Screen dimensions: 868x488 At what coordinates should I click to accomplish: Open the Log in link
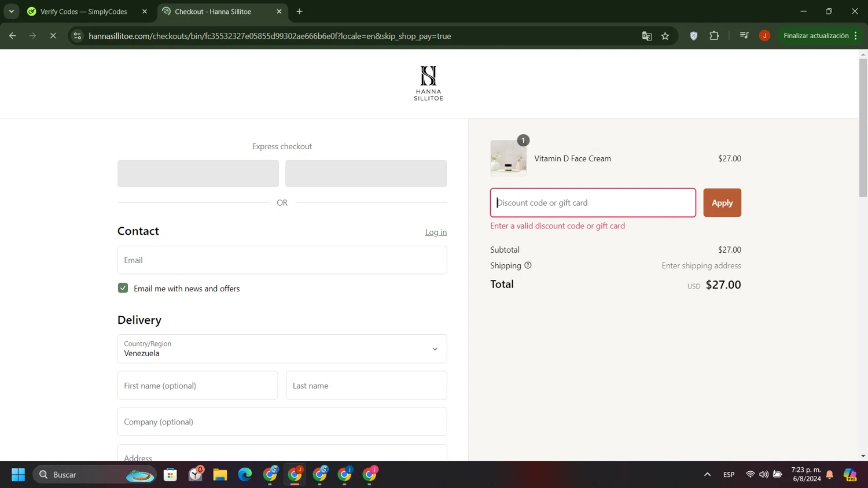[436, 232]
